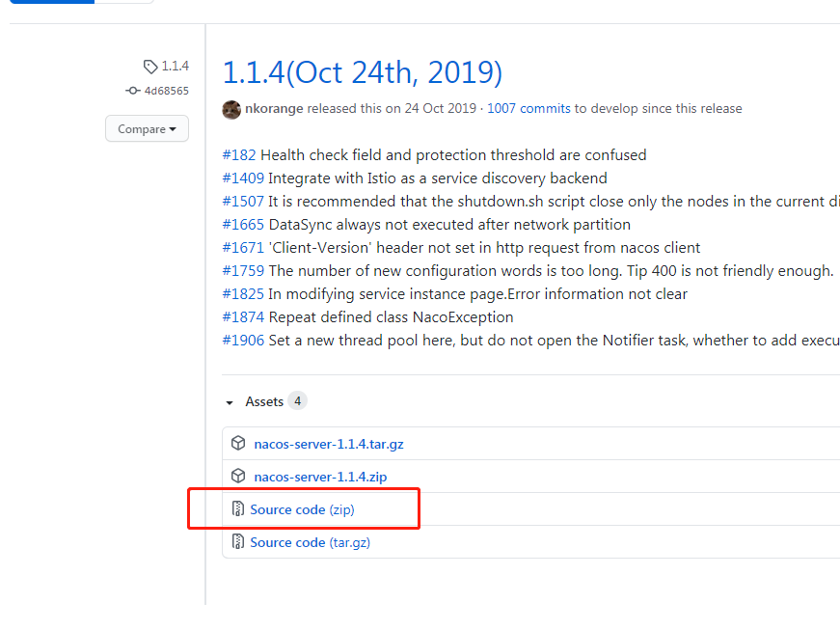The image size is (840, 630).
Task: Click text 'released this on 24 Oct 2019'
Action: (392, 108)
